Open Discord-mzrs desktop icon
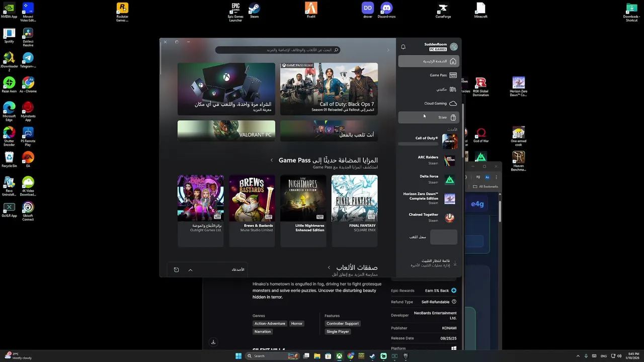This screenshot has height=362, width=644. point(386,11)
